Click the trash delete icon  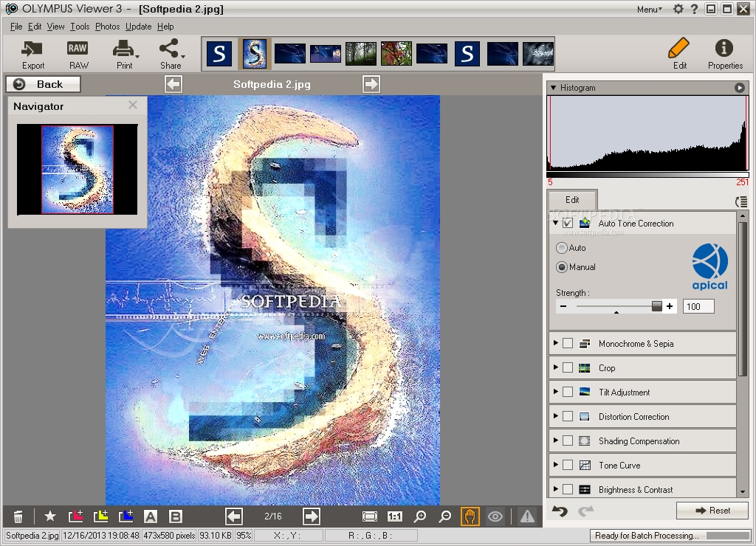tap(18, 516)
